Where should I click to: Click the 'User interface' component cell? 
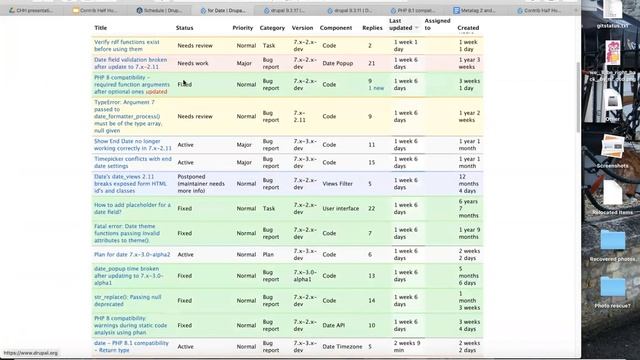coord(340,208)
